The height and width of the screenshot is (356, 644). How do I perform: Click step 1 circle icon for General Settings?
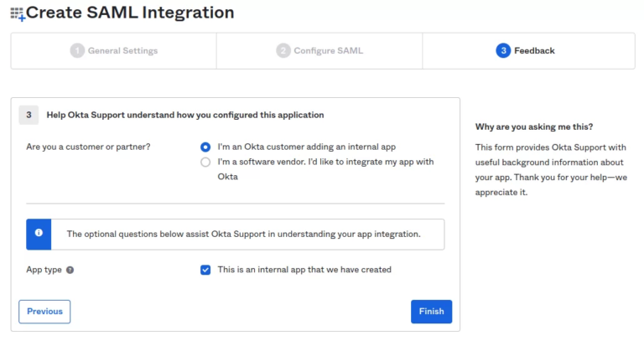click(x=77, y=51)
